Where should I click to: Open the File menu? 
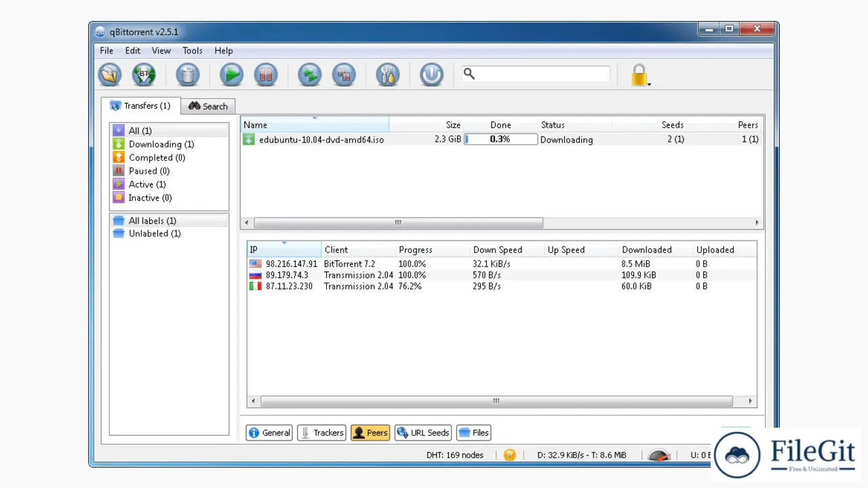click(106, 50)
